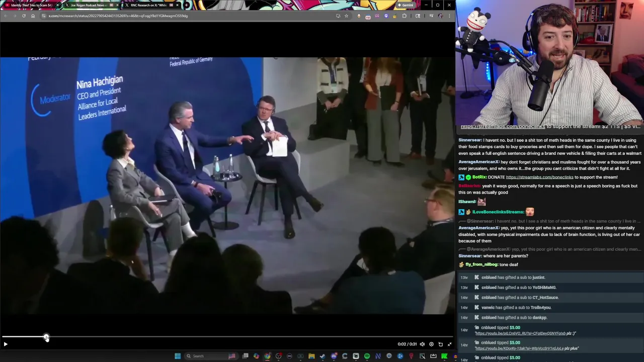Bookmark this page with the star icon
The height and width of the screenshot is (362, 644).
346,16
